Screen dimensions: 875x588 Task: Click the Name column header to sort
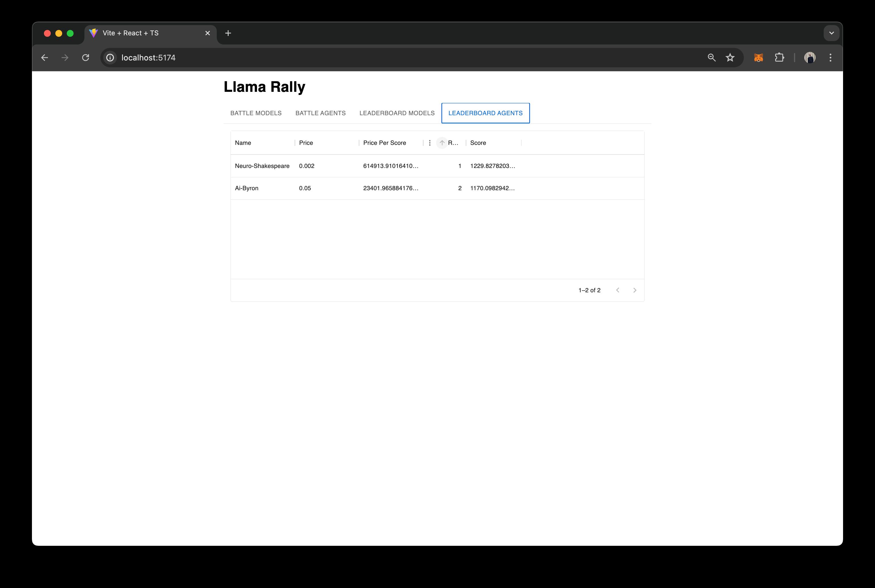(x=244, y=142)
